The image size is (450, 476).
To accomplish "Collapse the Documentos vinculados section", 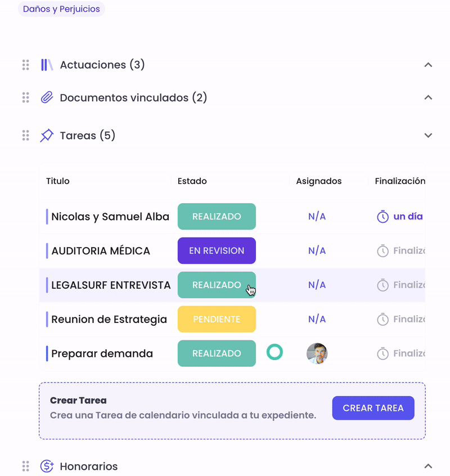I will coord(429,97).
